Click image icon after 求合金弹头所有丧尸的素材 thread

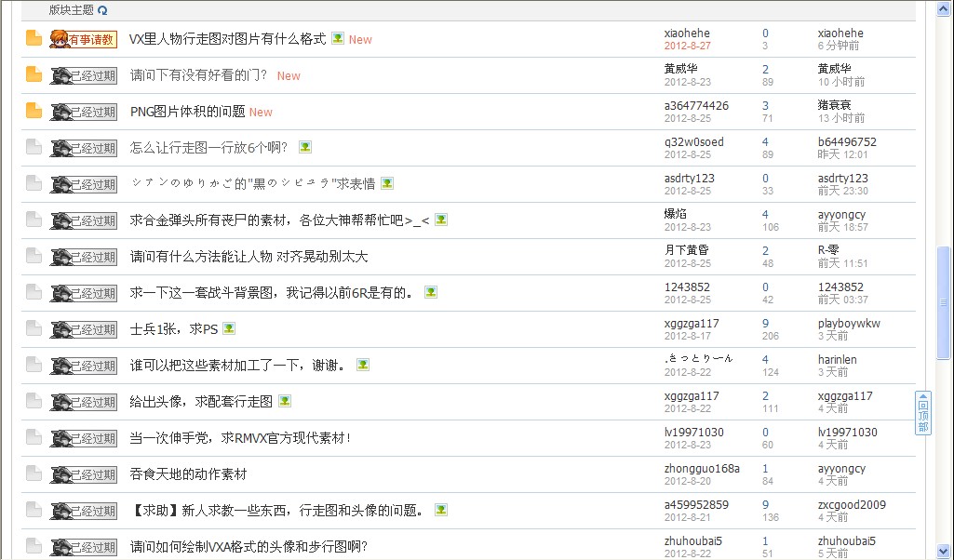[441, 220]
